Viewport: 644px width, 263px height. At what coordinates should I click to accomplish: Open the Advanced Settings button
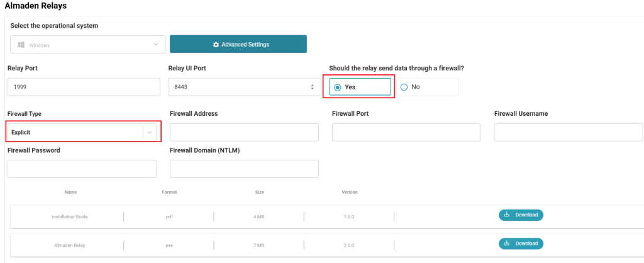(x=238, y=44)
